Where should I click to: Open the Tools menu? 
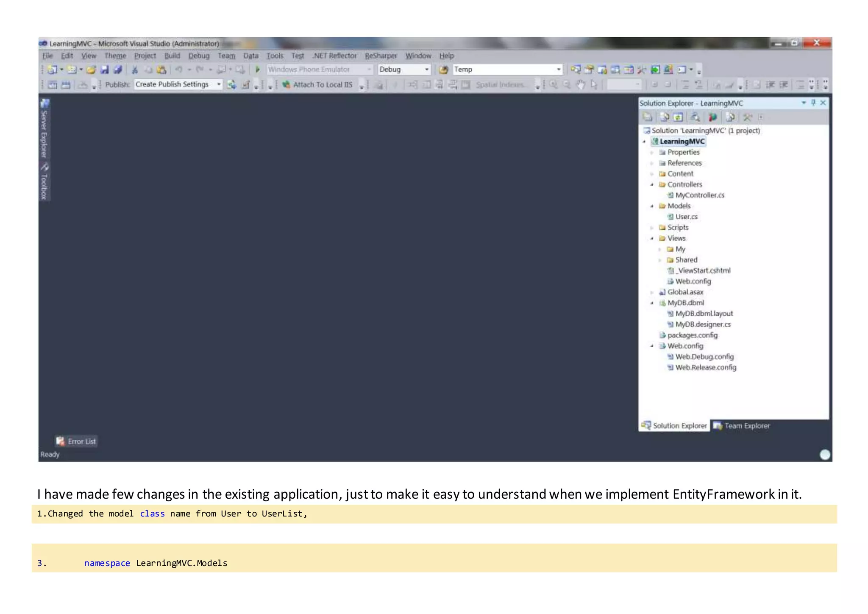coord(275,56)
